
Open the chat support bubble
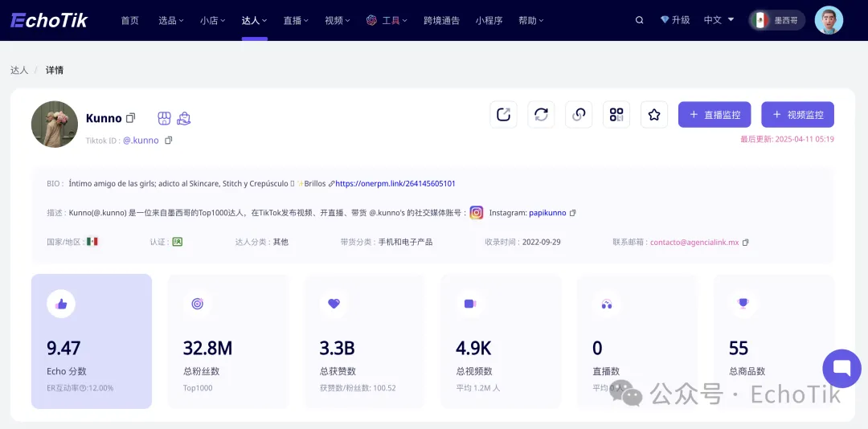(x=841, y=369)
